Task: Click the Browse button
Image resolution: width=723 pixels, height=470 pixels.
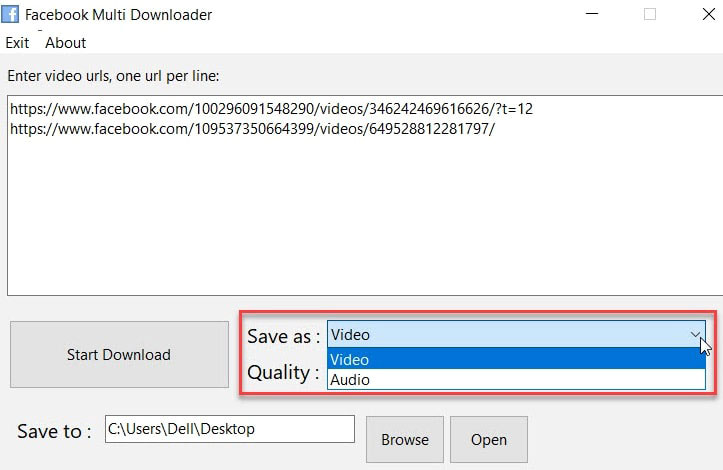Action: [x=405, y=440]
